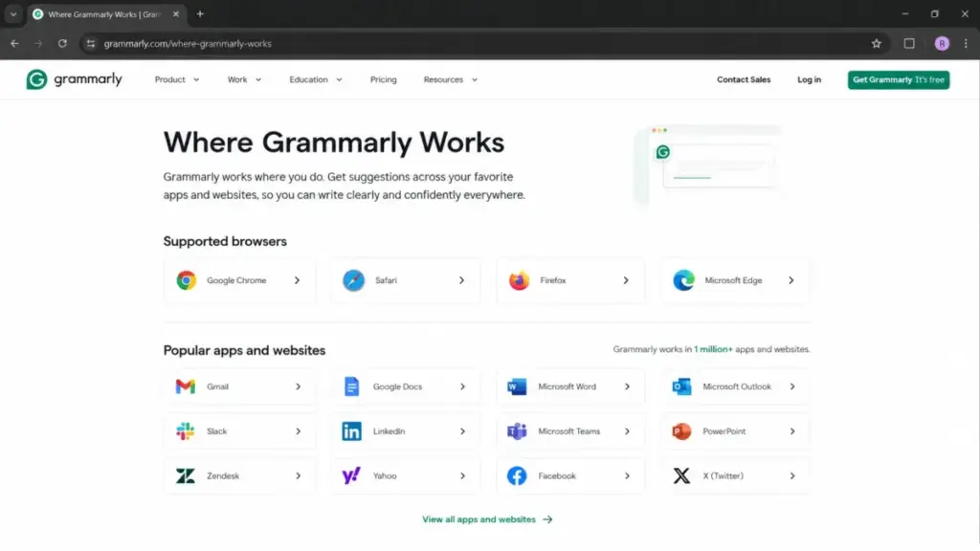
Task: Click the chevron on Microsoft Teams card
Action: tap(627, 431)
